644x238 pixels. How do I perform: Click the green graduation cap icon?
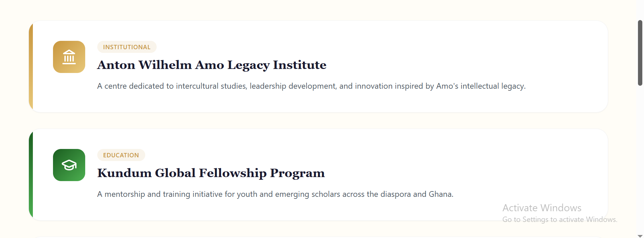(x=69, y=165)
